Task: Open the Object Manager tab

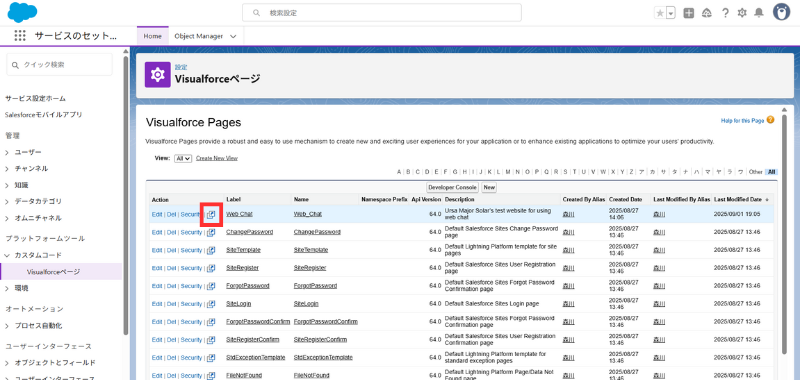Action: click(x=198, y=36)
